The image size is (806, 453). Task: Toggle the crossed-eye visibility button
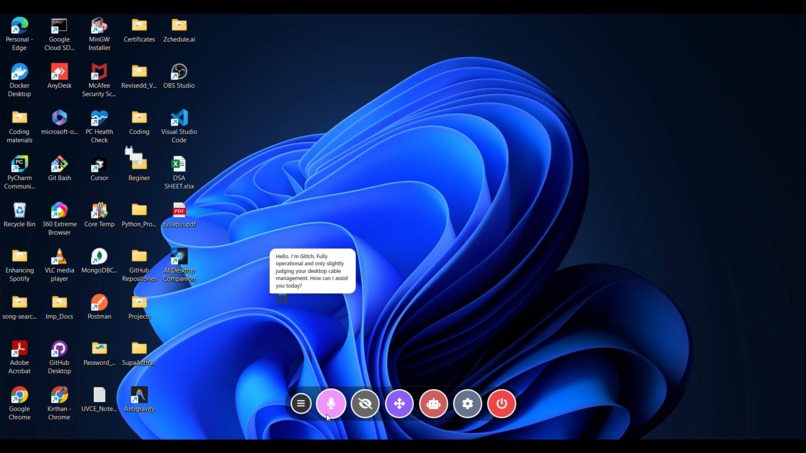pos(365,404)
